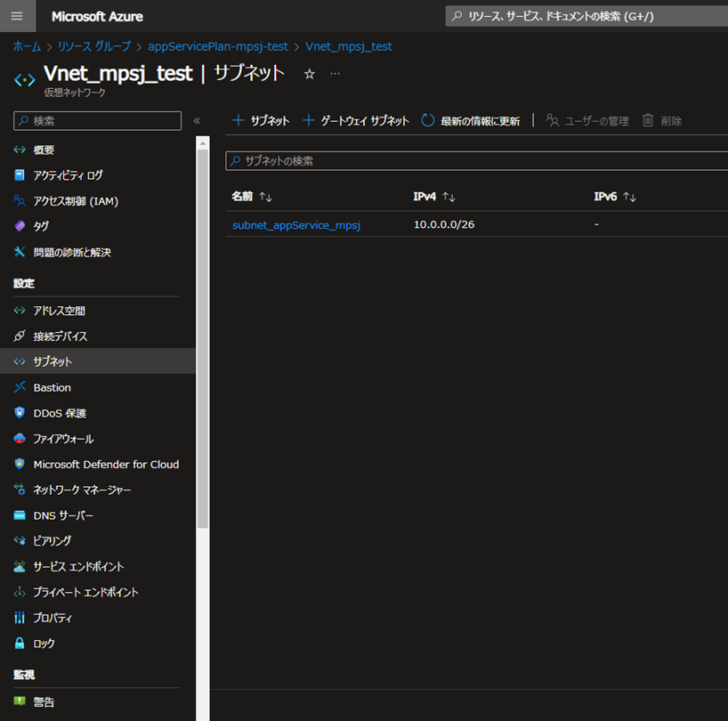The height and width of the screenshot is (721, 728).
Task: Open the hamburger portal menu
Action: click(x=17, y=16)
